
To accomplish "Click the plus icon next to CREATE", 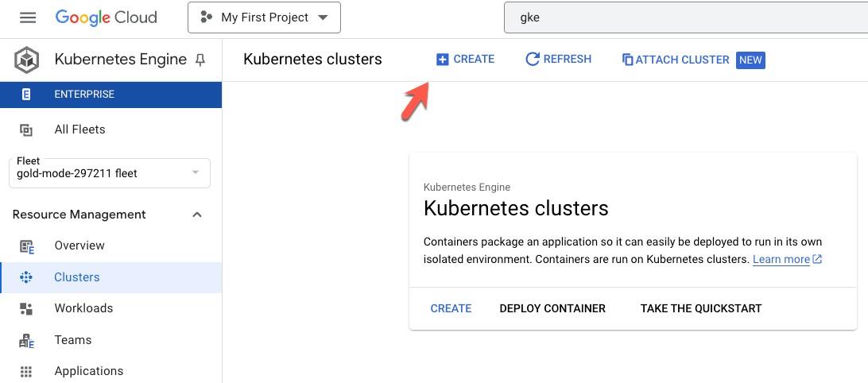I will (x=442, y=60).
